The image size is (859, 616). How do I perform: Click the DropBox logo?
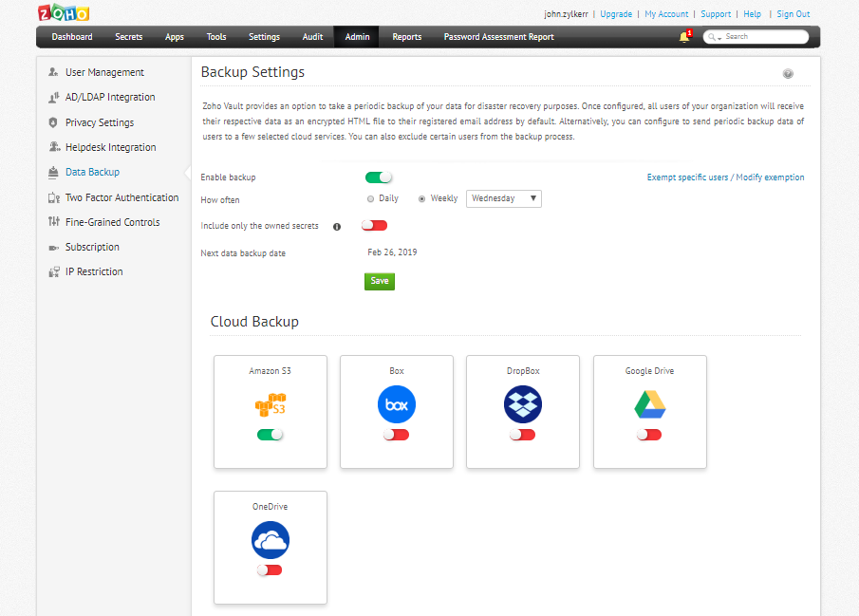[523, 404]
